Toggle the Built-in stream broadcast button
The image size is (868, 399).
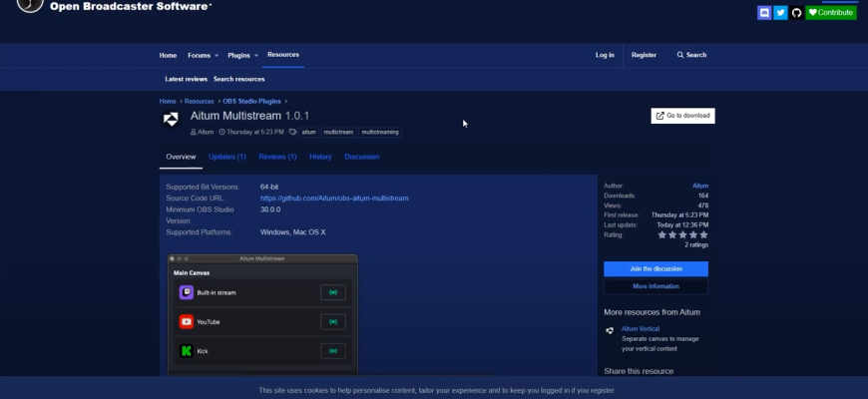332,292
